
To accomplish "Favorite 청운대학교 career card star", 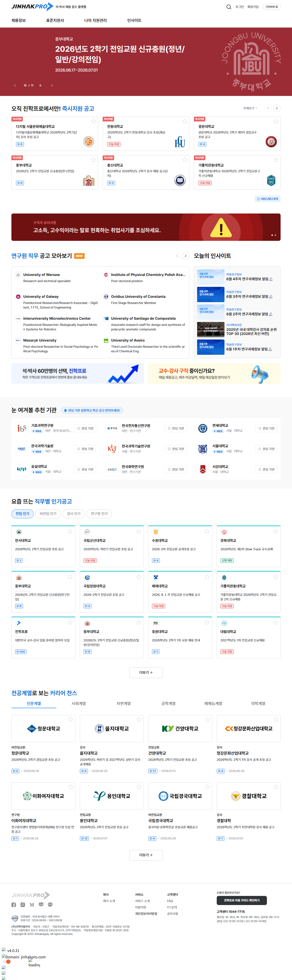I will (x=71, y=719).
